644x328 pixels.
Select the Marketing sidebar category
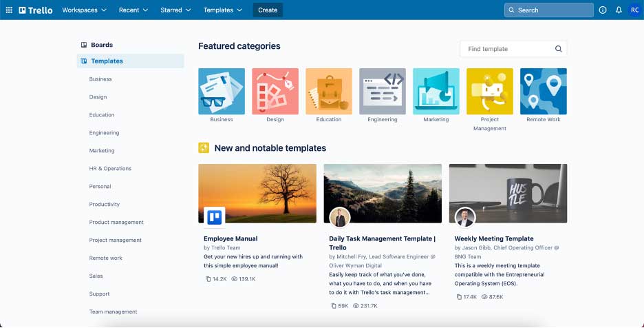point(102,151)
